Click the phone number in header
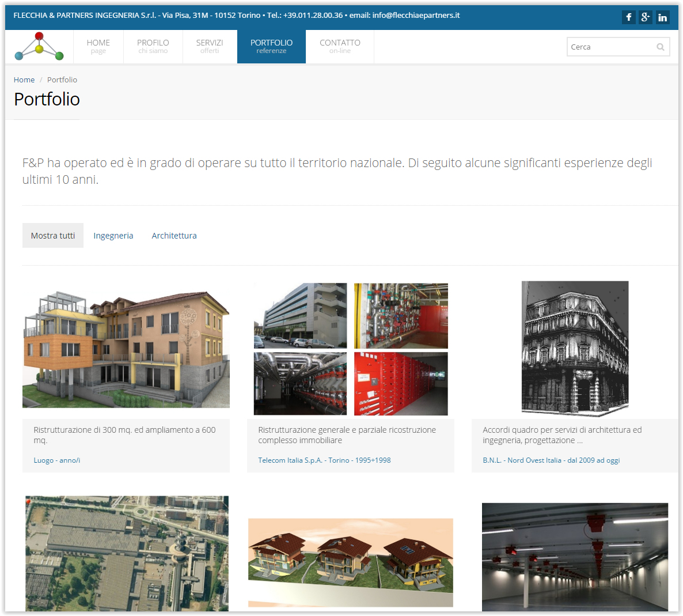 (x=313, y=15)
